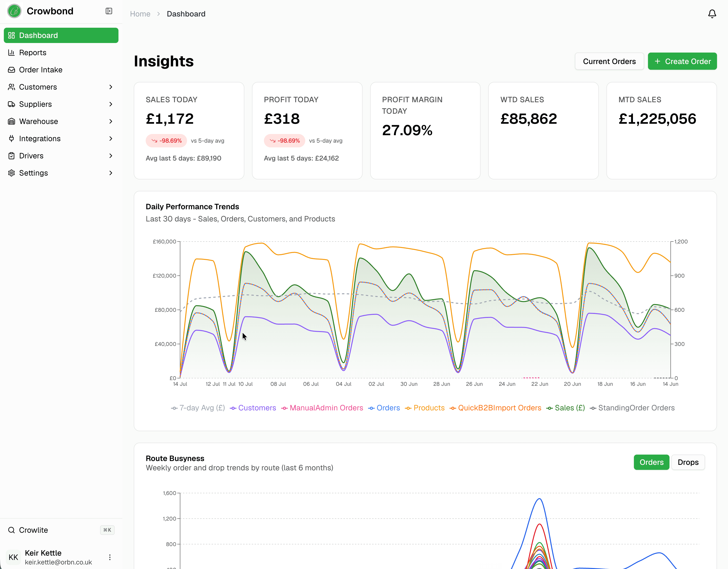
Task: Click 'Avg last 5 days: £24,162' text
Action: point(301,158)
